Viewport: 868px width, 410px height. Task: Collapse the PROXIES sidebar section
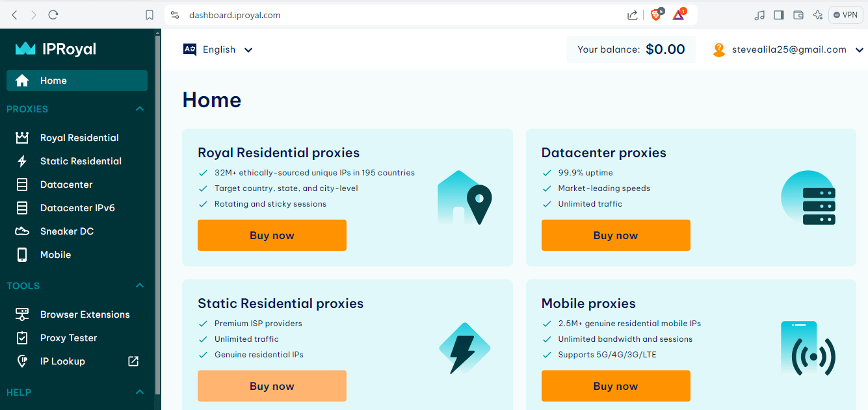(140, 109)
